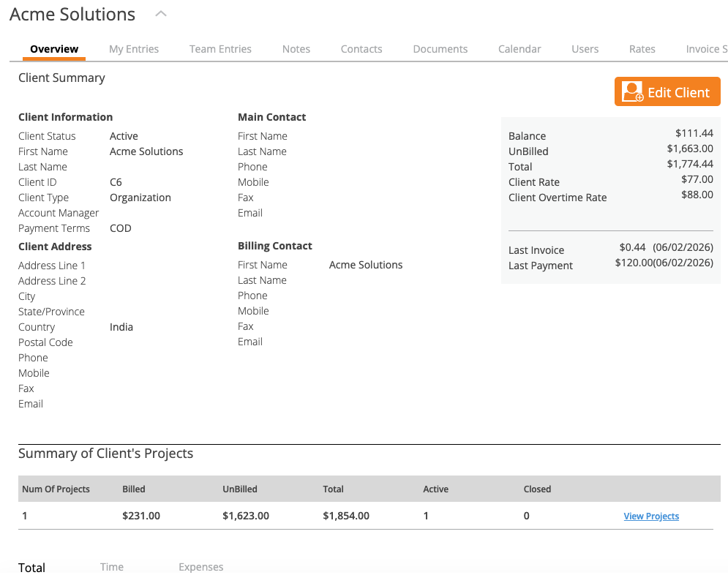The width and height of the screenshot is (728, 575).
Task: Select the Overview tab
Action: 54,49
